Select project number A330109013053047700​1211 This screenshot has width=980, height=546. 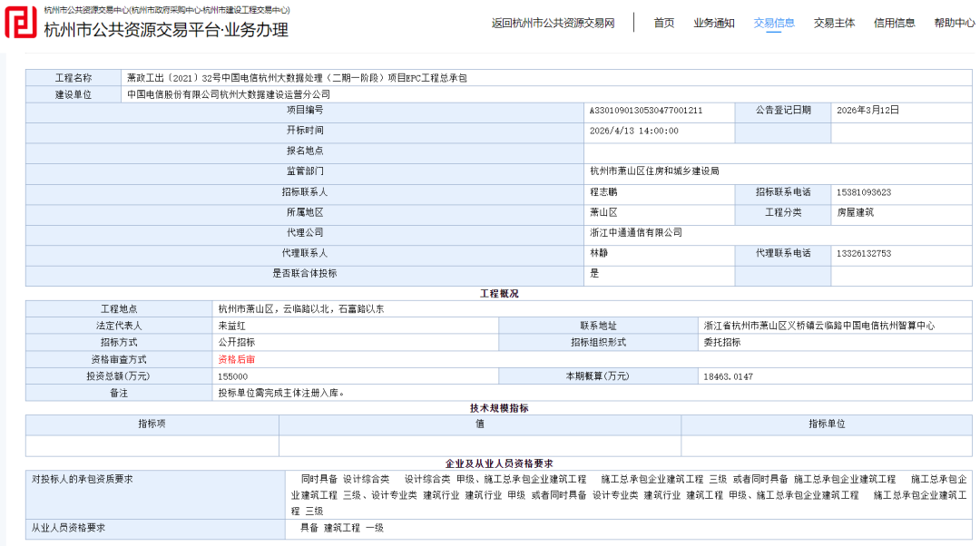[646, 111]
